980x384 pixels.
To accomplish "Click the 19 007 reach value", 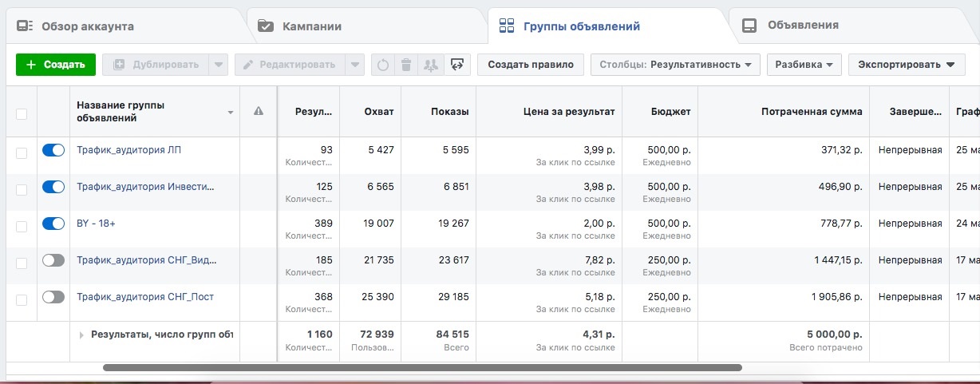I will tap(378, 224).
